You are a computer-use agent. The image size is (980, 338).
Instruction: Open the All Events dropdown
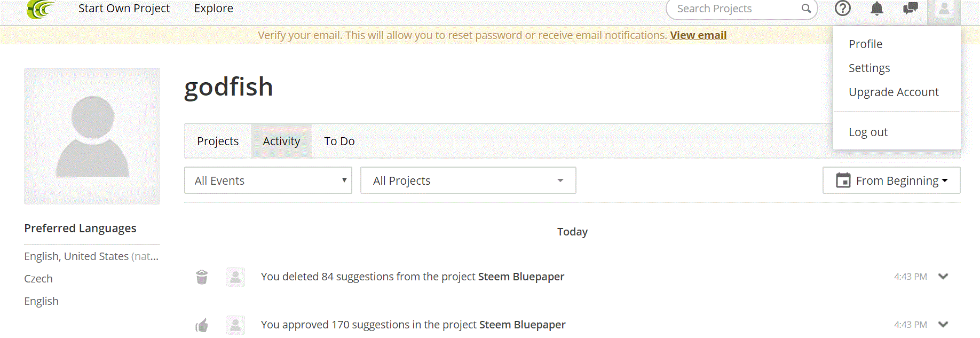268,180
